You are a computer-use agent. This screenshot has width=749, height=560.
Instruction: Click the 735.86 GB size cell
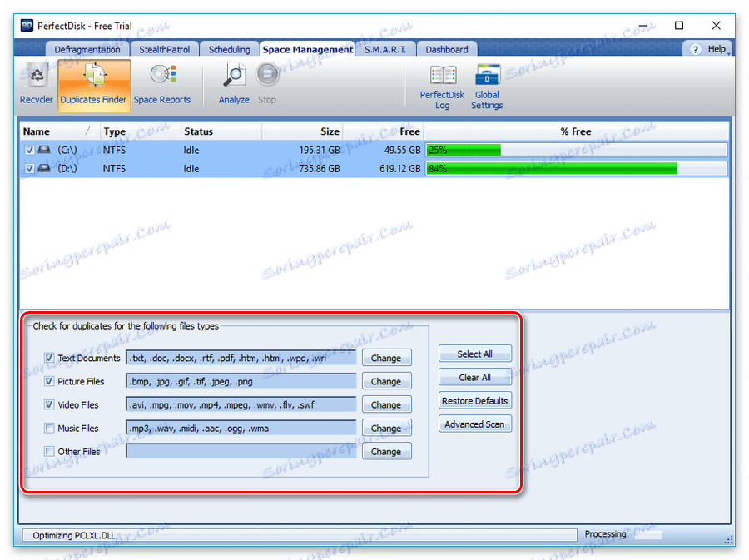pyautogui.click(x=320, y=169)
